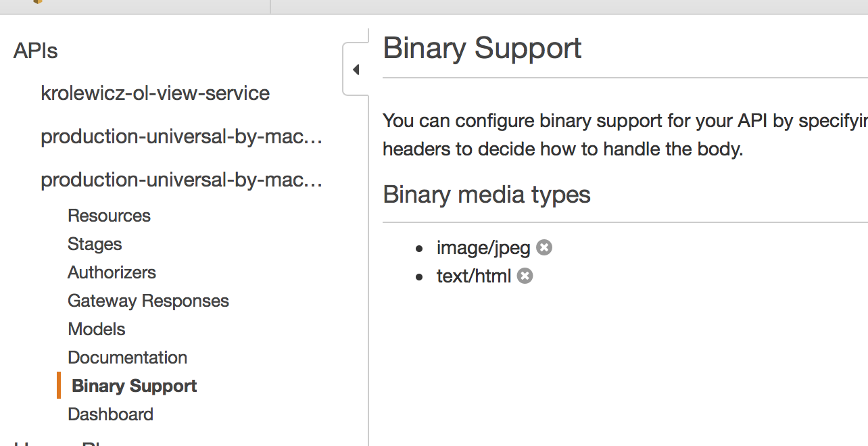This screenshot has height=446, width=868.
Task: Go to Stages
Action: point(95,244)
